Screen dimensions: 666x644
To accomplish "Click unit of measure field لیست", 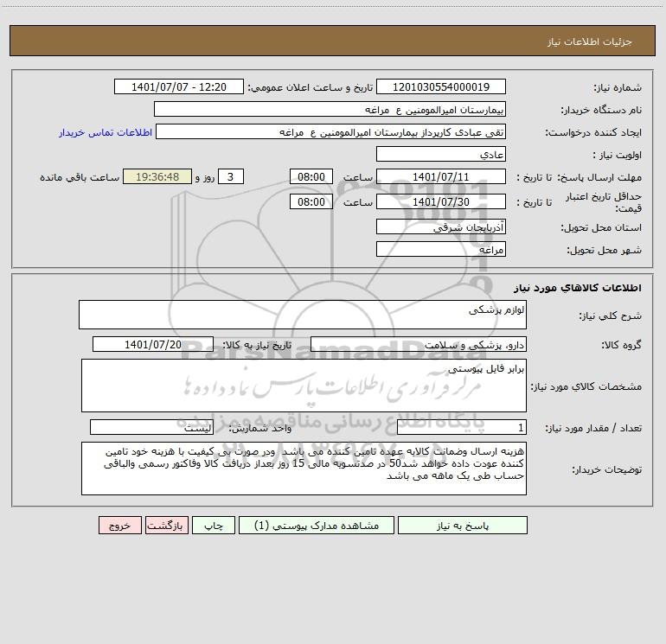I will (x=151, y=427).
